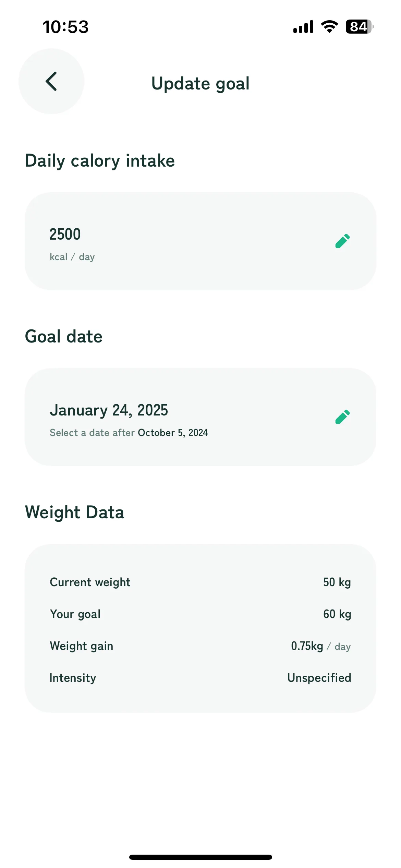The image size is (401, 868).
Task: Tap the battery level indicator
Action: pyautogui.click(x=360, y=26)
